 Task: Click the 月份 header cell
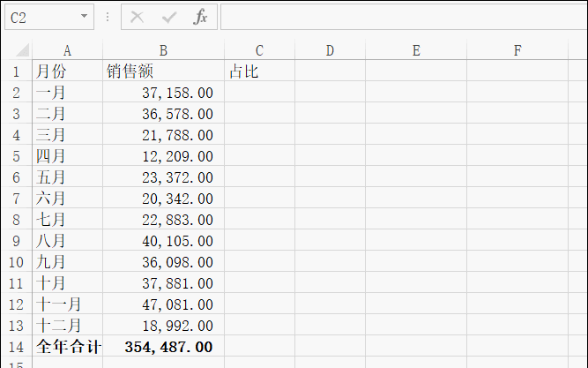click(x=68, y=71)
